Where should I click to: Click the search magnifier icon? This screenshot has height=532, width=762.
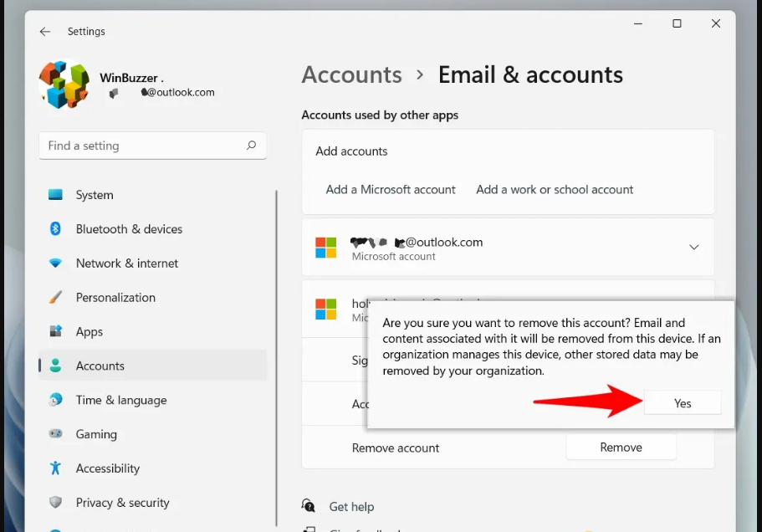pos(251,146)
